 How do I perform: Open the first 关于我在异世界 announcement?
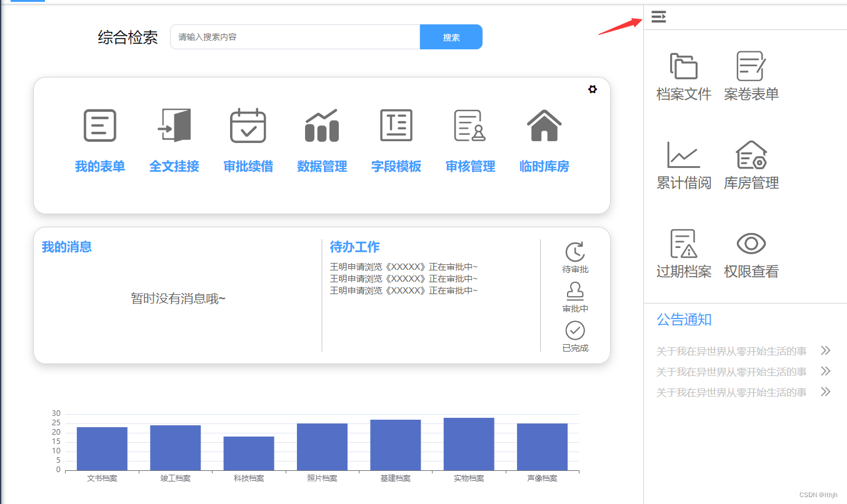coord(731,351)
